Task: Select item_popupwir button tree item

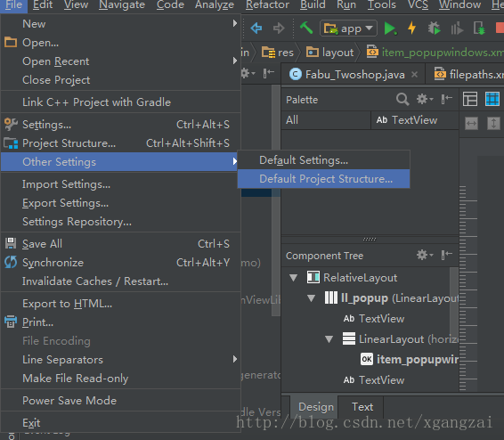Action: 410,359
